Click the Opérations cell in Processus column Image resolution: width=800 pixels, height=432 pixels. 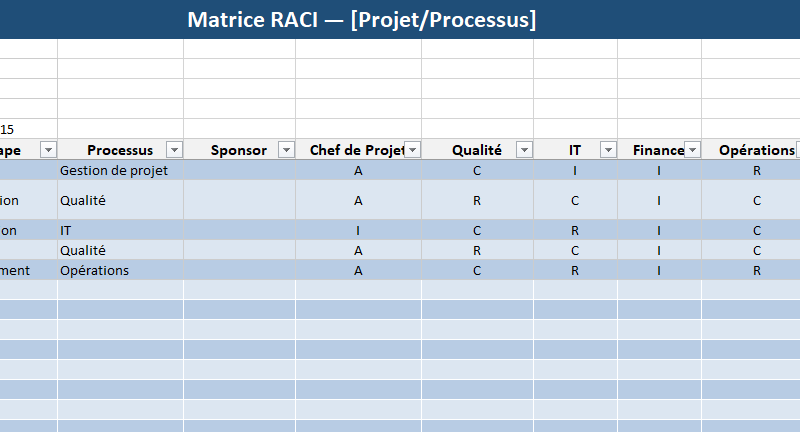tap(94, 270)
